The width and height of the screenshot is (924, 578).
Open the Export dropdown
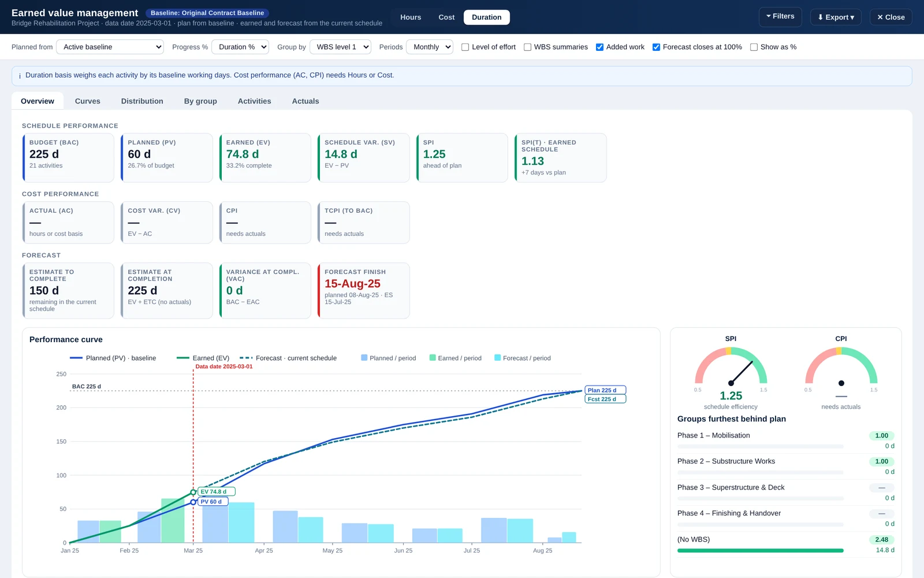[836, 17]
